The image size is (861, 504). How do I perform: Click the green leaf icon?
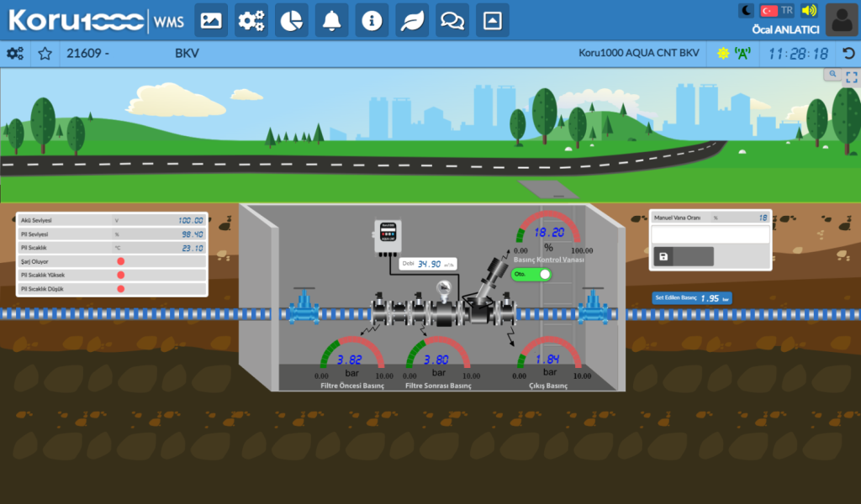412,21
